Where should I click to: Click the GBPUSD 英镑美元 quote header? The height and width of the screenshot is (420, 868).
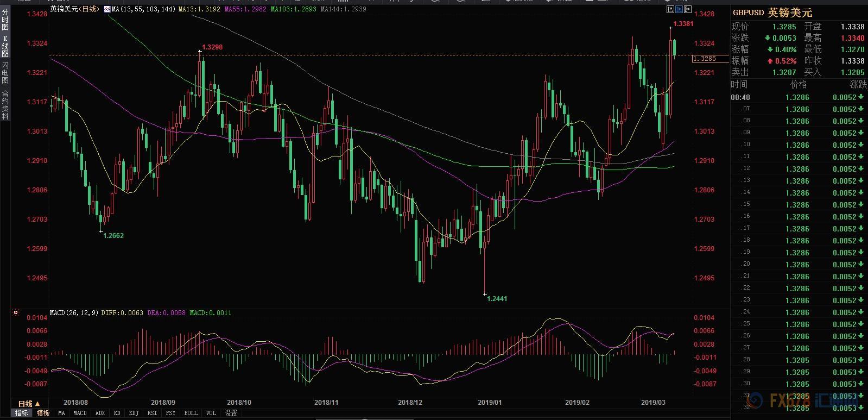point(772,12)
